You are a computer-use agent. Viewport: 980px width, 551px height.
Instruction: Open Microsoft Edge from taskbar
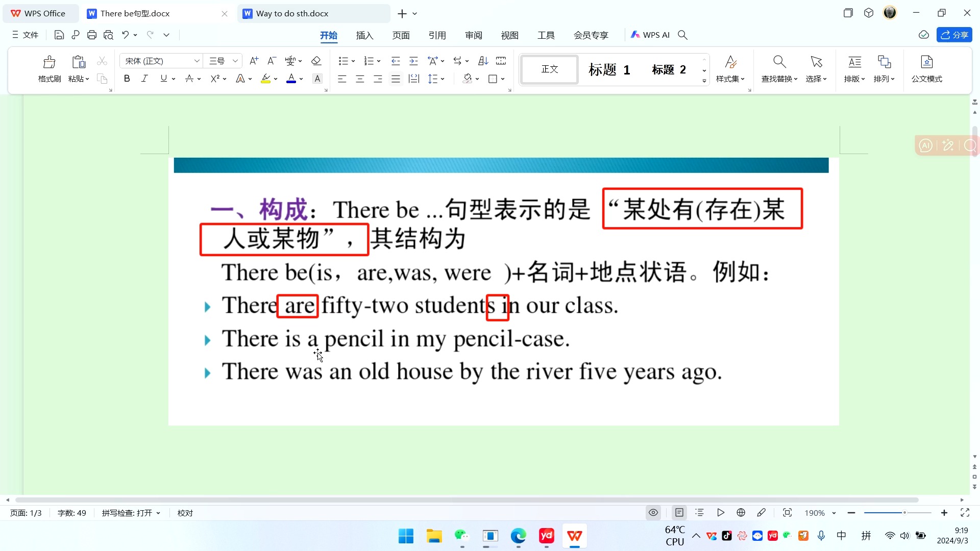pos(518,536)
